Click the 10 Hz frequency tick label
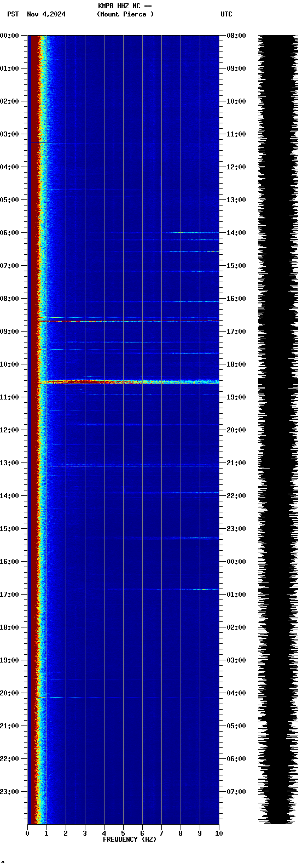The height and width of the screenshot is (868, 302). coord(219,834)
